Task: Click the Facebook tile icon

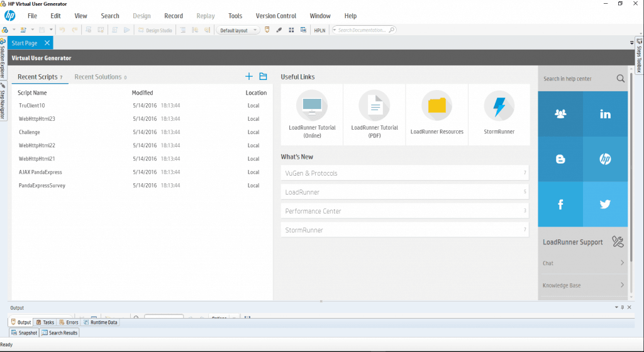Action: (x=560, y=205)
